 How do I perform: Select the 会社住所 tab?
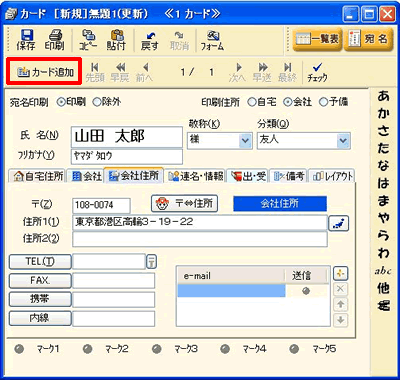pyautogui.click(x=134, y=175)
